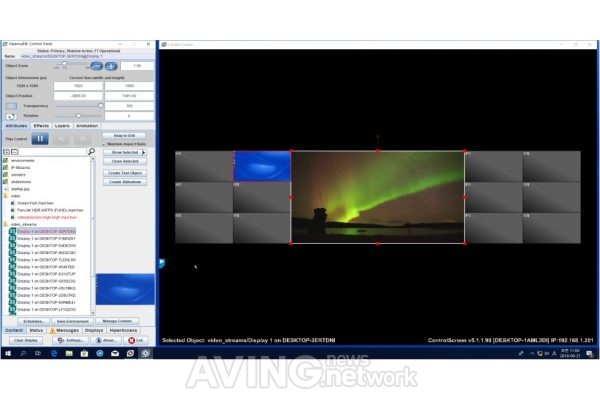Click the Close Selected button
Screen dimensions: 600x400
point(125,162)
